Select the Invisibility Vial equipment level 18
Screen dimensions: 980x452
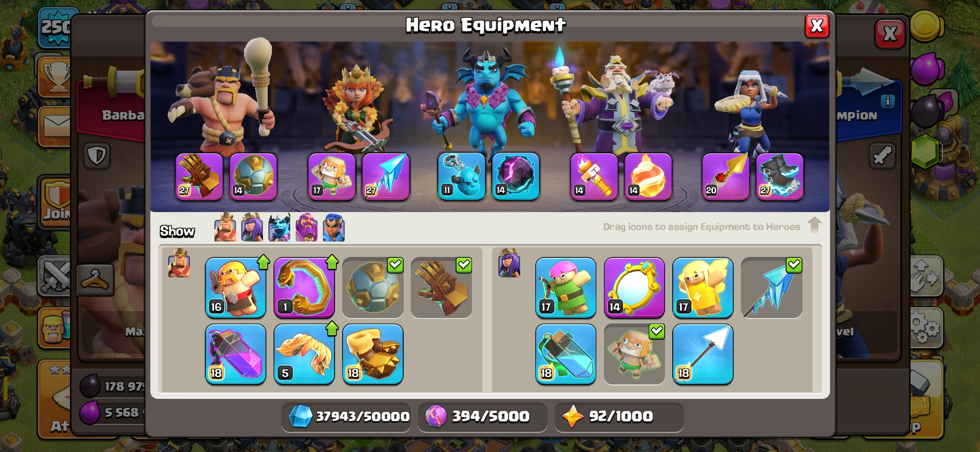565,354
